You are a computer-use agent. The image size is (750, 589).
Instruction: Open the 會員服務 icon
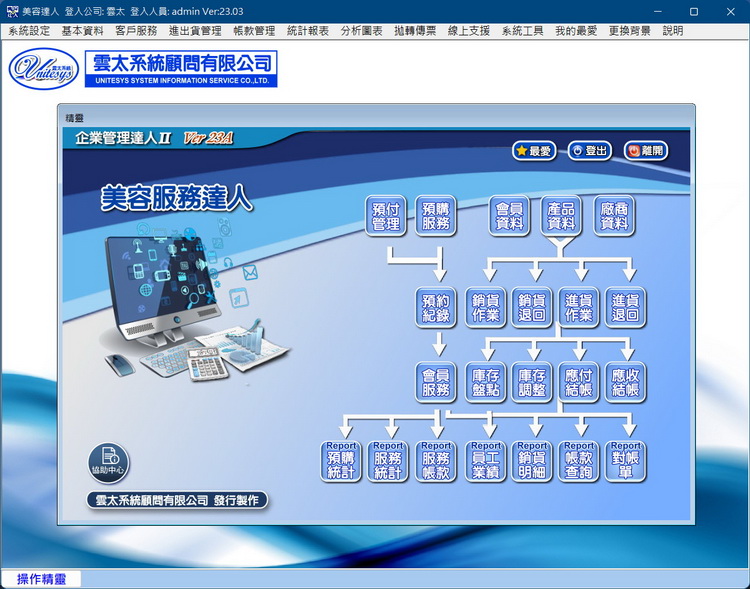pyautogui.click(x=436, y=382)
